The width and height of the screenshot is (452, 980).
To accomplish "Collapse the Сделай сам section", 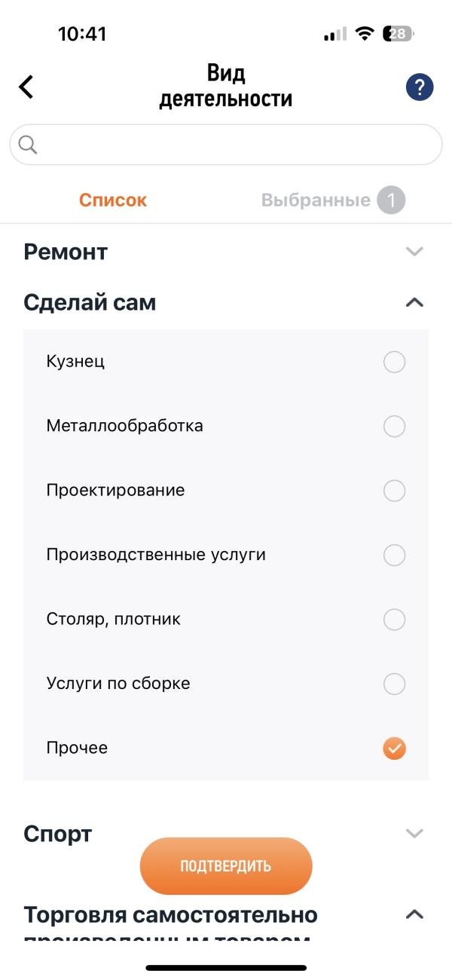I will (x=414, y=303).
